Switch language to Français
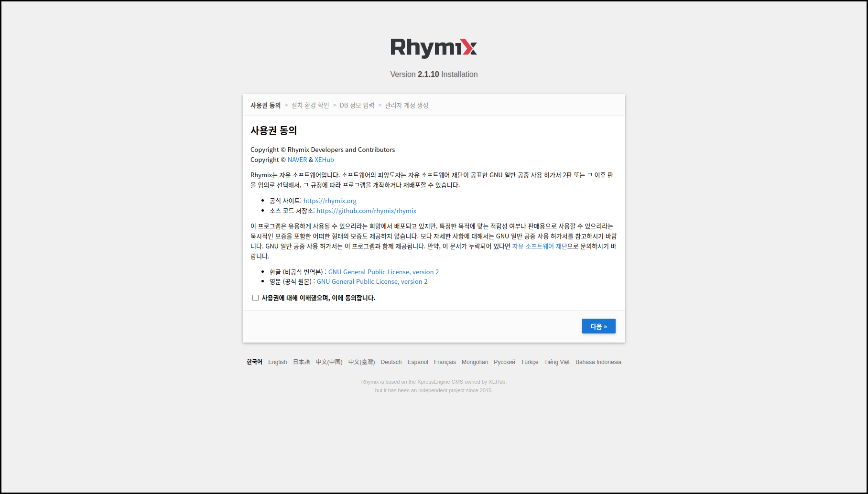Viewport: 868px width, 494px height. point(445,362)
